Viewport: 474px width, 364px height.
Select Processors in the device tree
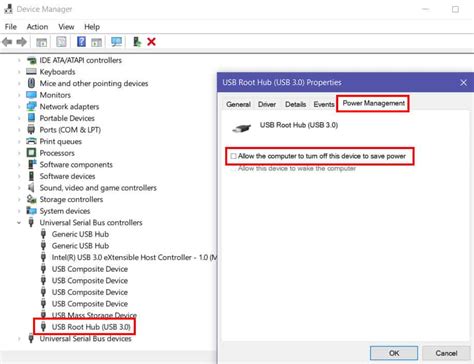(57, 153)
